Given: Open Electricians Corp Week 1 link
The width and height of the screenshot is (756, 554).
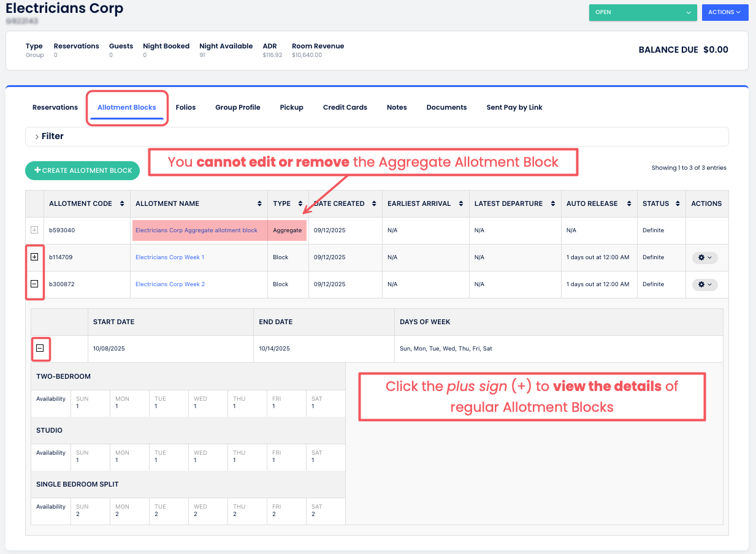Looking at the screenshot, I should tap(170, 257).
